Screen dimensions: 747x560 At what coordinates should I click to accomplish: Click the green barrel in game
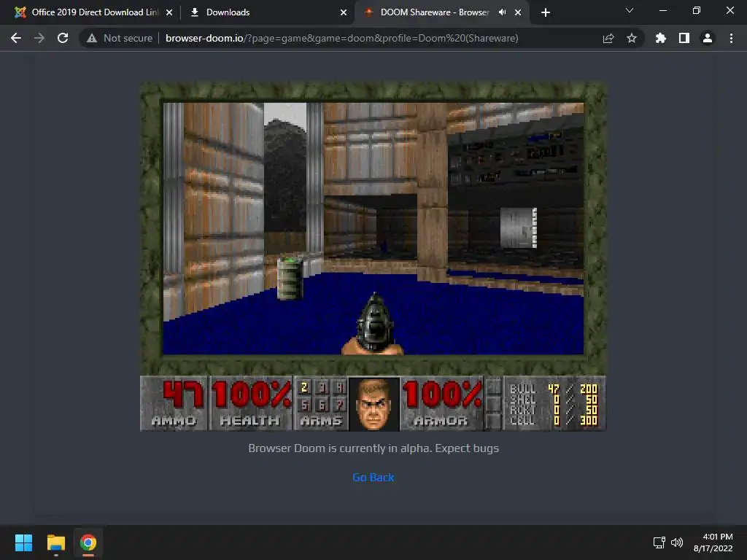tap(290, 278)
